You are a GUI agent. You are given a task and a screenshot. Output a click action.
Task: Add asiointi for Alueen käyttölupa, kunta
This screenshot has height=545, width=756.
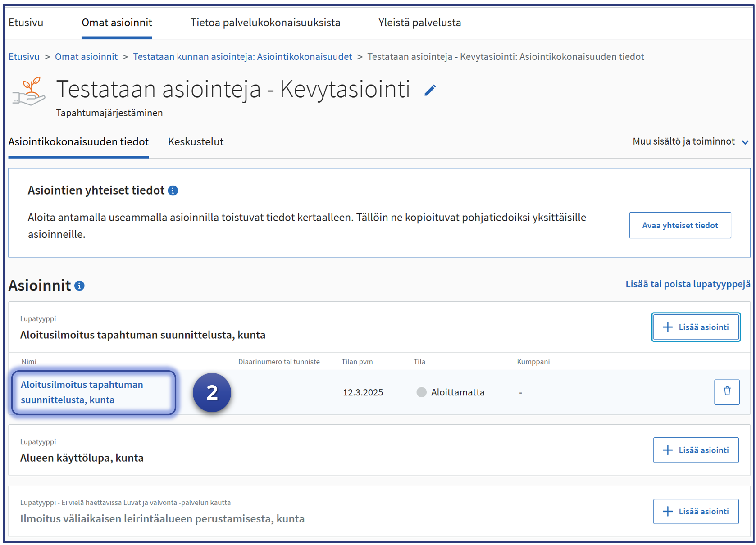pos(695,450)
